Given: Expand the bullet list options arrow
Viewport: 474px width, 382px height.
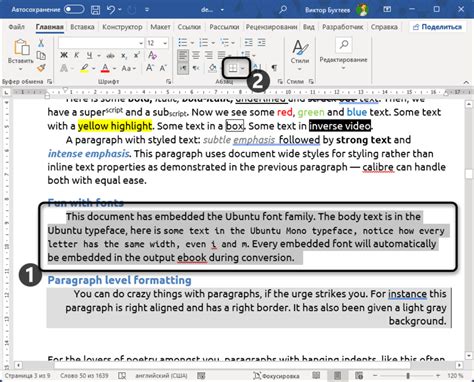Looking at the screenshot, I should point(192,43).
